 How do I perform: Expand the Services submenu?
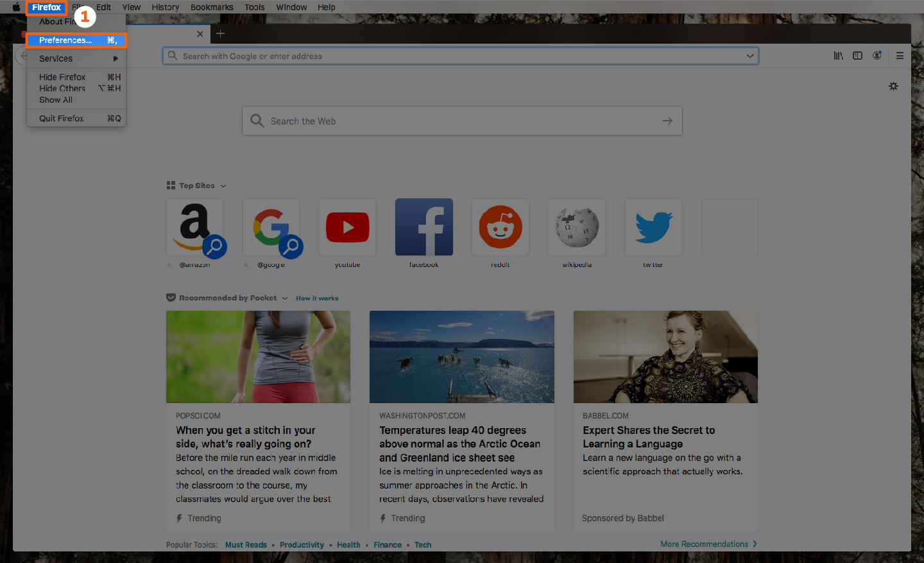[76, 58]
